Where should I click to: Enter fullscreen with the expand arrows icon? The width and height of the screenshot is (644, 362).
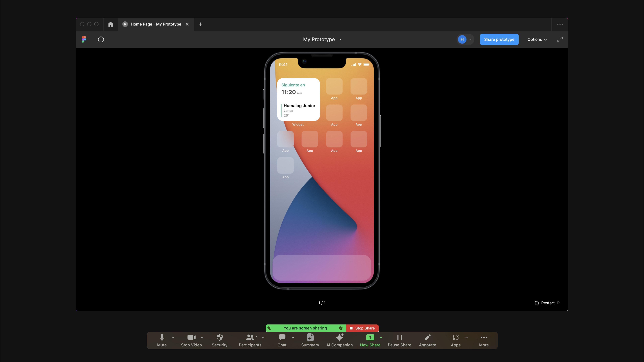point(560,40)
